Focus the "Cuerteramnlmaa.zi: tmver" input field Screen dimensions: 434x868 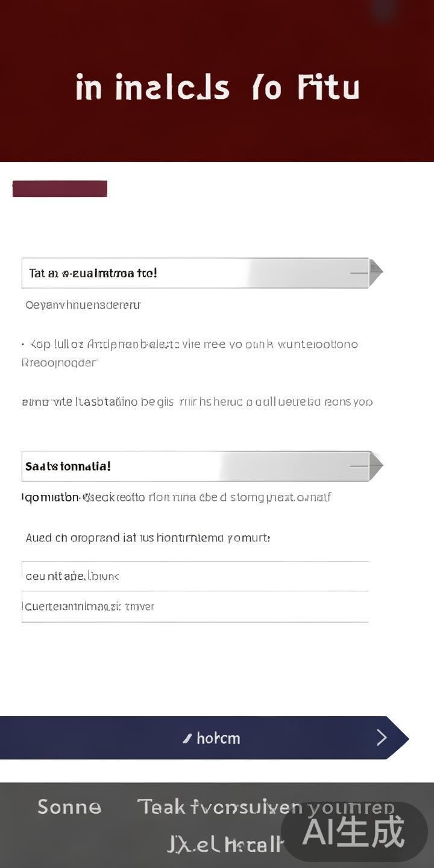(x=195, y=606)
